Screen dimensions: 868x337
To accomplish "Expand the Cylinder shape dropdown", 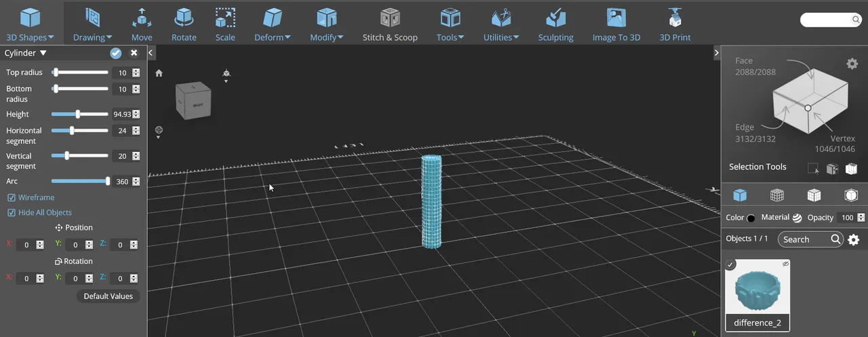I will pos(26,53).
